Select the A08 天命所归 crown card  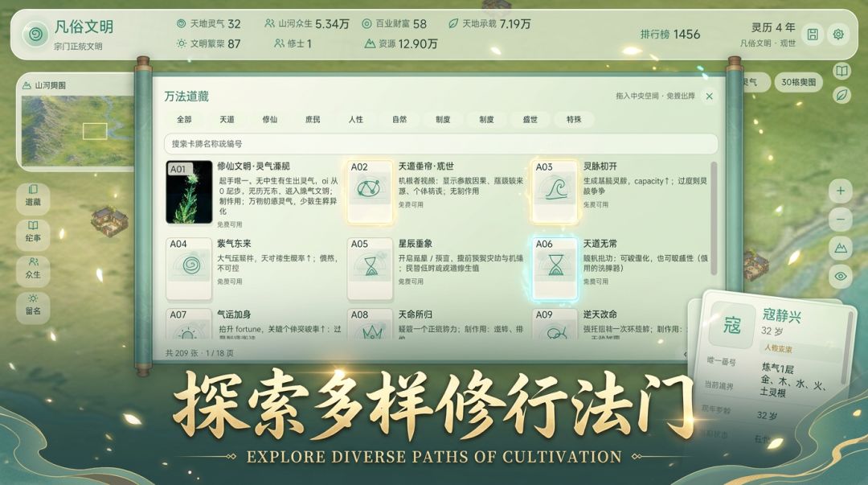[x=370, y=323]
